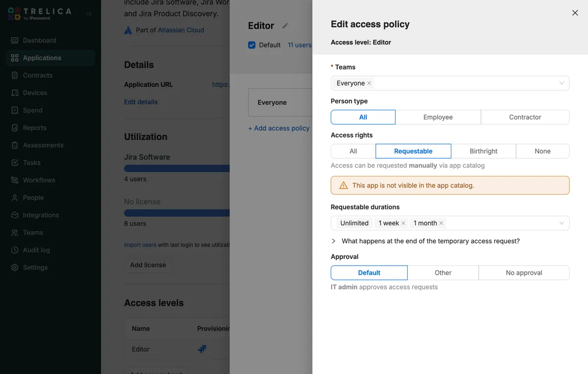Set access rights to Birthright
This screenshot has height=374, width=588.
click(x=484, y=151)
